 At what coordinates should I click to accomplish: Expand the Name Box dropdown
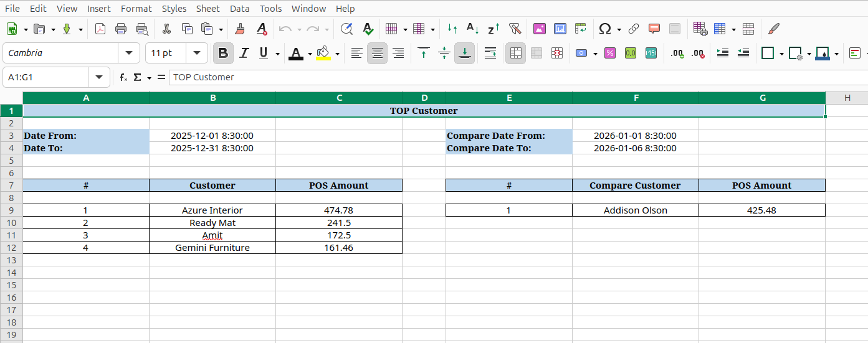pos(99,77)
